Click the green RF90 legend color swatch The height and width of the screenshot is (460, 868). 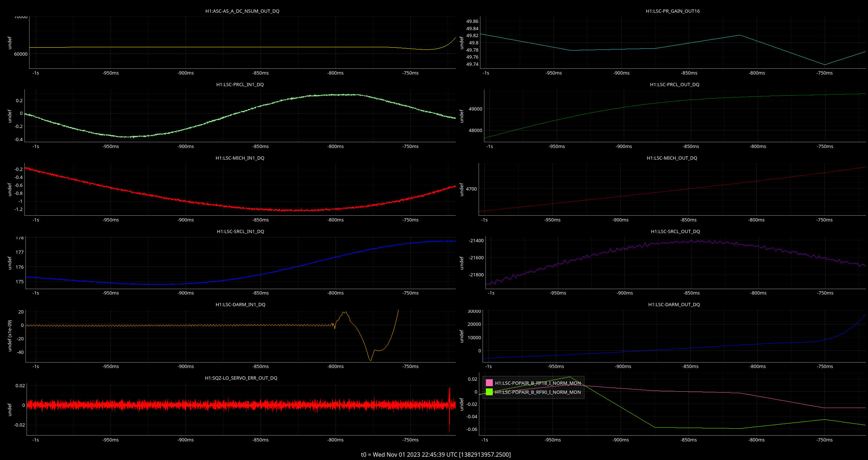489,392
